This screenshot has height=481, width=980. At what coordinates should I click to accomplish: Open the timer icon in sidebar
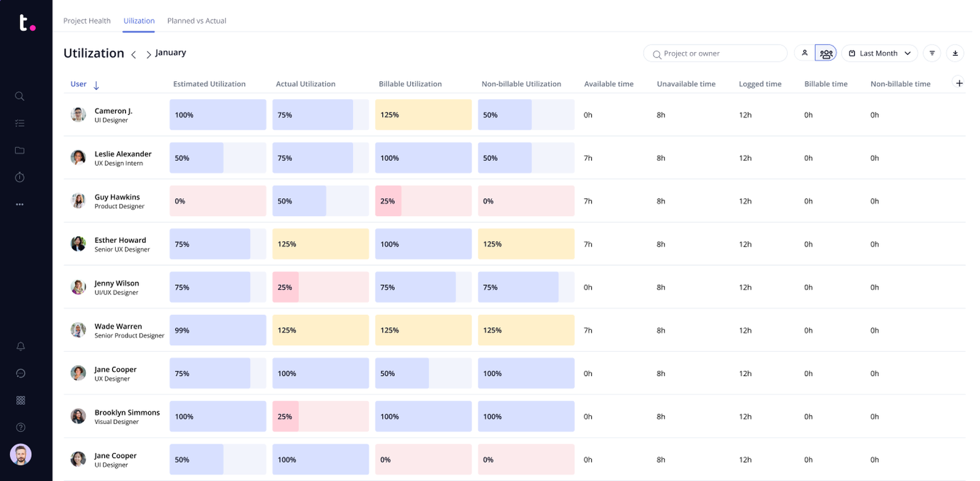tap(20, 177)
